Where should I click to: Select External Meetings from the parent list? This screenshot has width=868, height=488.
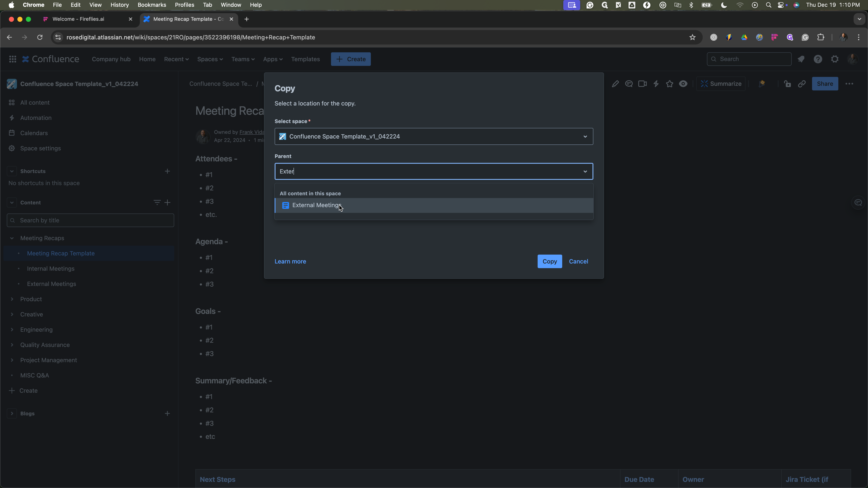(434, 205)
